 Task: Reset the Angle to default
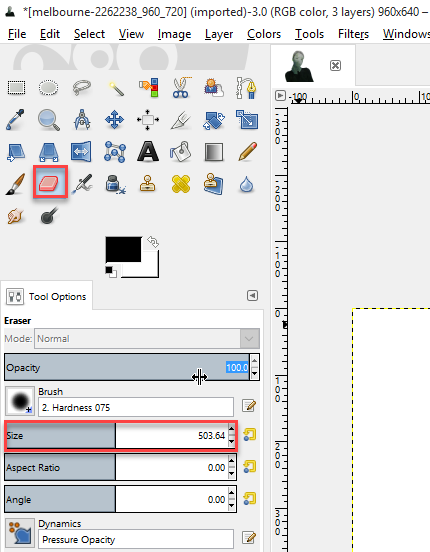click(x=249, y=498)
